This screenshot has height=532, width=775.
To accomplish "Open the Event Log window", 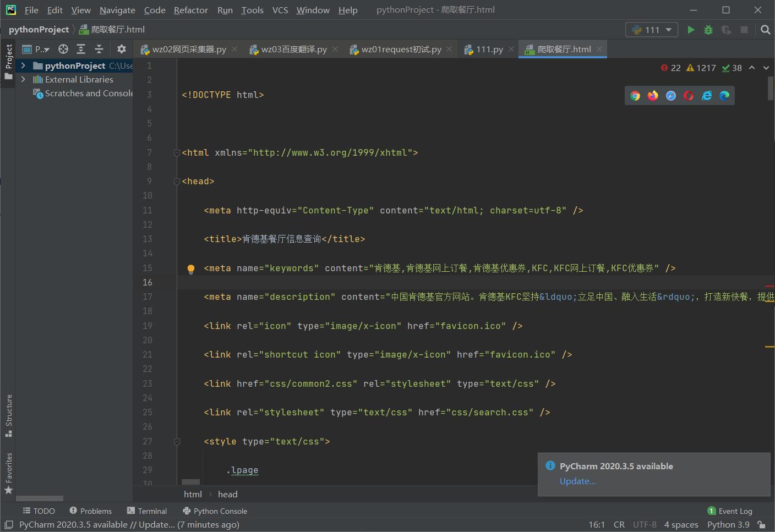I will pos(730,511).
